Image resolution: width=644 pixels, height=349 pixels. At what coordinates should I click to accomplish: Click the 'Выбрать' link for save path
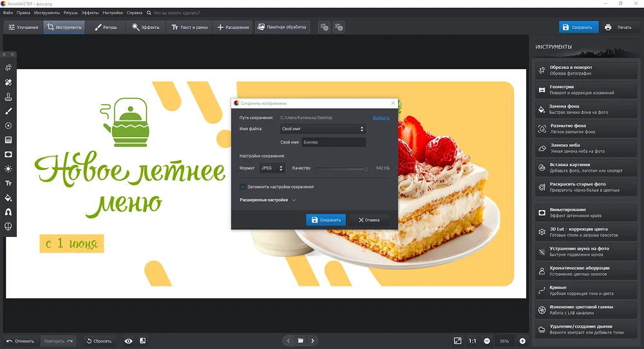click(x=381, y=118)
